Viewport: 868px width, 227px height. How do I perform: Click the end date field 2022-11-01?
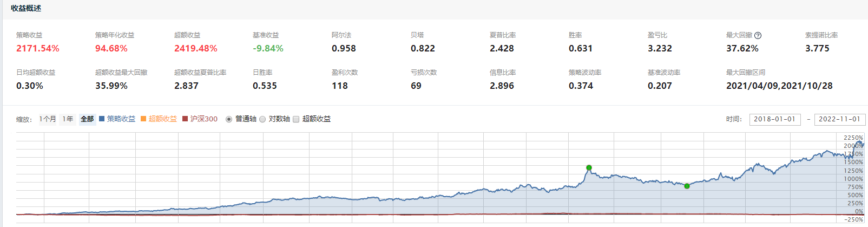839,119
